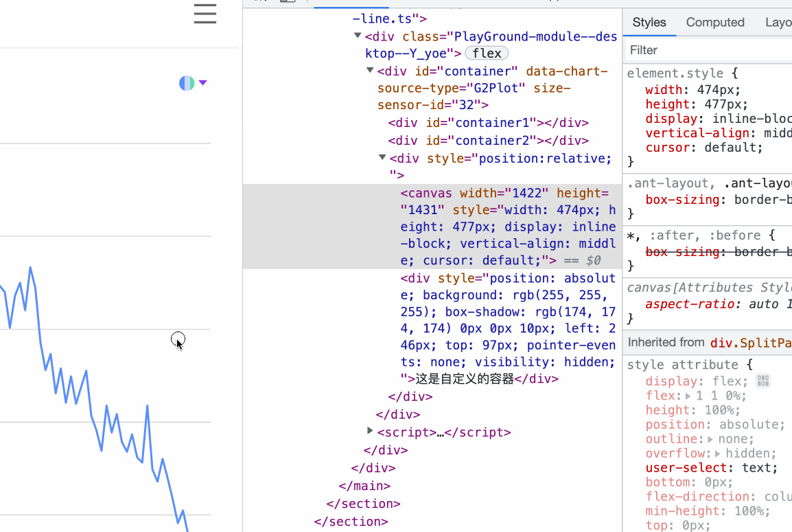Select the 这是自定义的容器 div row
Screen dimensions: 792x532
[x=508, y=328]
